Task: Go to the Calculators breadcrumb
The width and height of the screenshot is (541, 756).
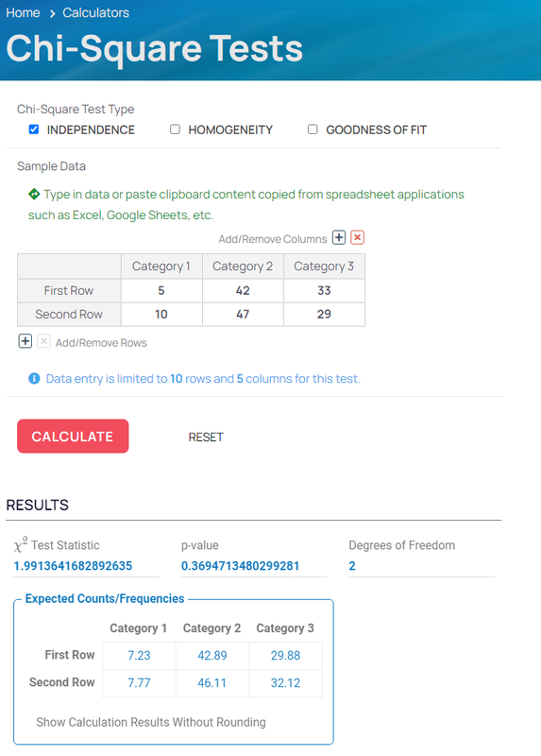Action: click(x=96, y=13)
